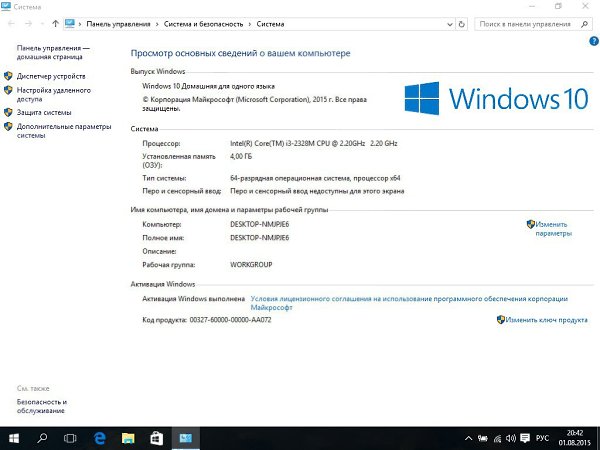Expand the chevron after Панель управления breadcrumb
This screenshot has width=600, height=450.
pos(157,24)
